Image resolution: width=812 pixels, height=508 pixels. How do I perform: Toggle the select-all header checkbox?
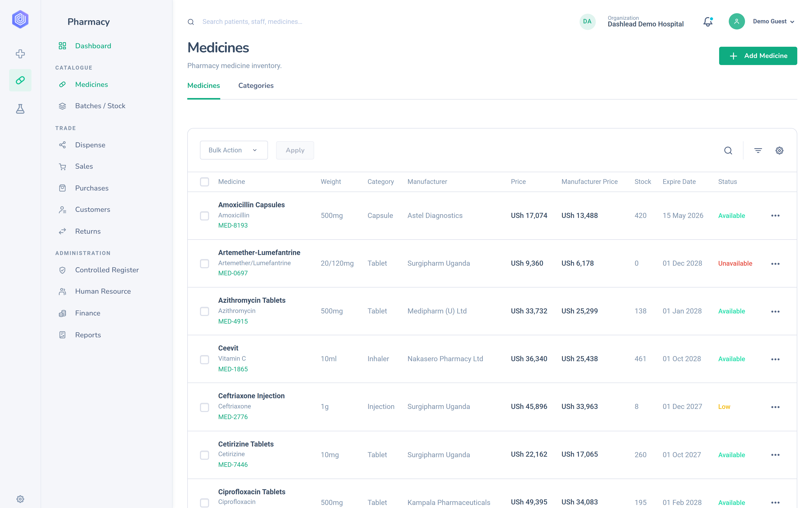point(204,182)
